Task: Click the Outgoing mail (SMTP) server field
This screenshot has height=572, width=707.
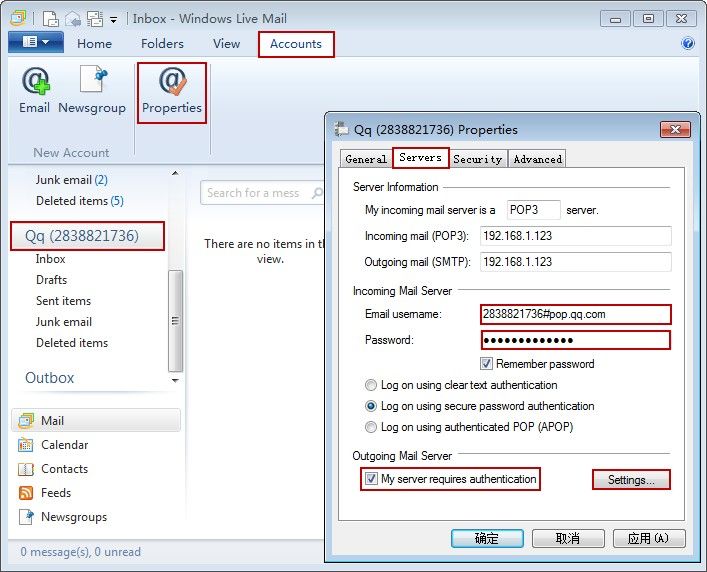Action: [x=575, y=262]
